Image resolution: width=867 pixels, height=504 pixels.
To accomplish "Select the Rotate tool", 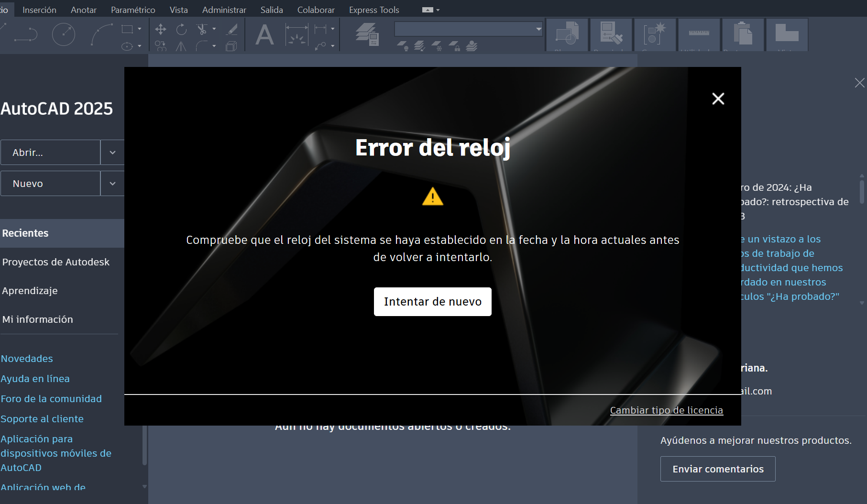I will (181, 29).
